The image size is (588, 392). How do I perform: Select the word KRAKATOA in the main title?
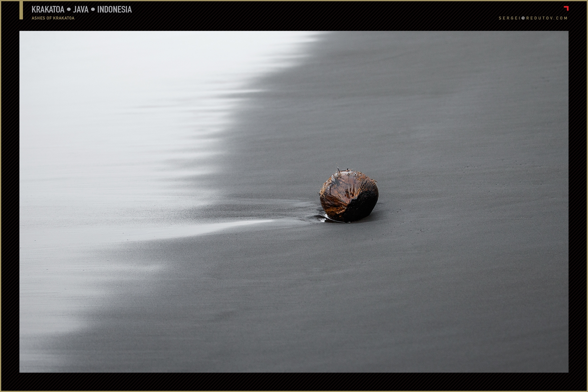point(48,10)
